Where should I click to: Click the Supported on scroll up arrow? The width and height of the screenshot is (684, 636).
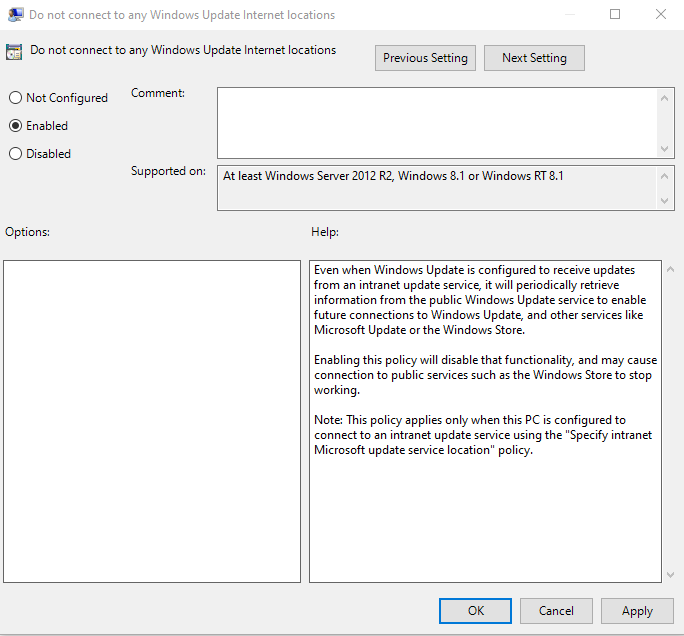point(664,176)
